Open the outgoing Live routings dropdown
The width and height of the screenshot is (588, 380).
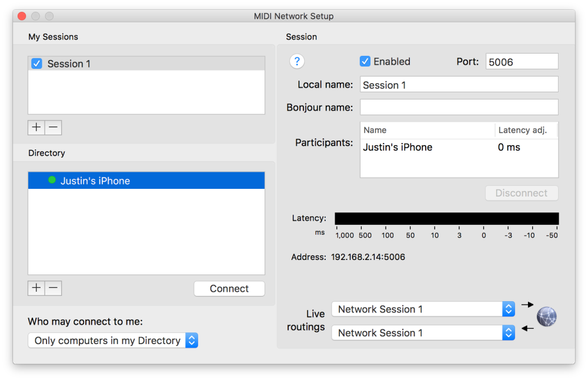[x=423, y=309]
